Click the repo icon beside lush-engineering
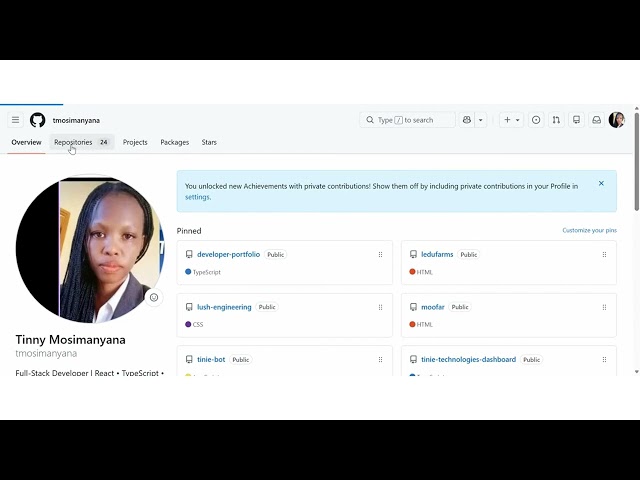Image resolution: width=640 pixels, height=480 pixels. click(x=189, y=307)
